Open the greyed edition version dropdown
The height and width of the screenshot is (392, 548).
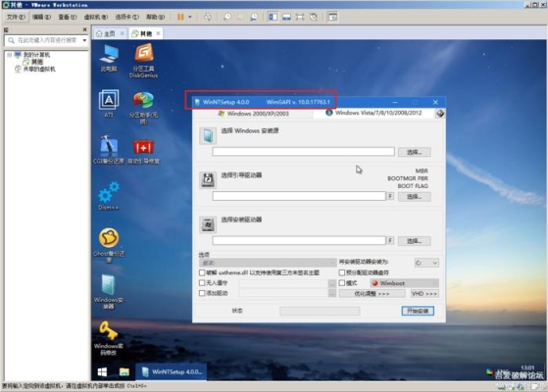[268, 263]
